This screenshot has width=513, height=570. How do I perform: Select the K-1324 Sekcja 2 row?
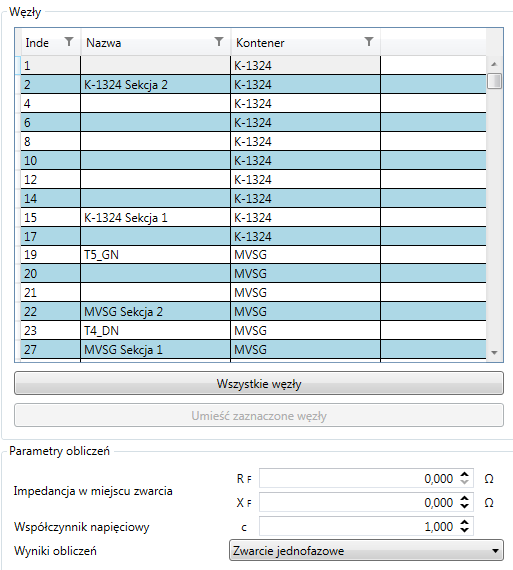(253, 84)
